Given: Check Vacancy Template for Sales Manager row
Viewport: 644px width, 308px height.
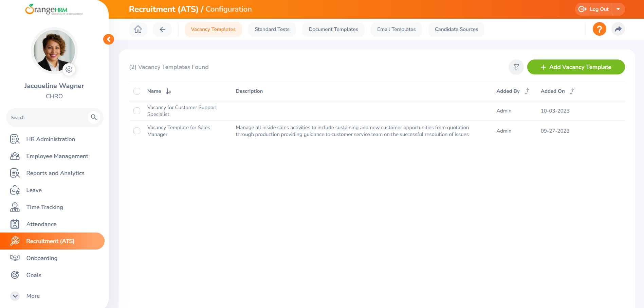Looking at the screenshot, I should click(137, 131).
